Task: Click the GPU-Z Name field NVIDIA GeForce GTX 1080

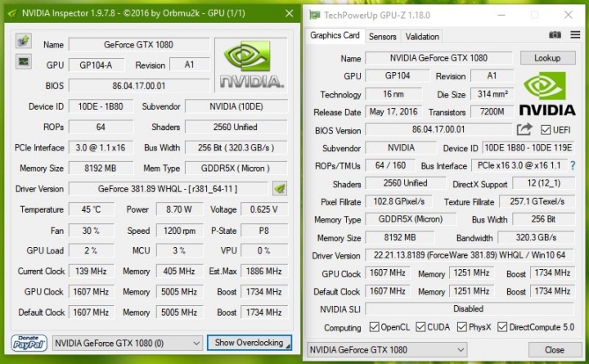Action: pos(438,58)
